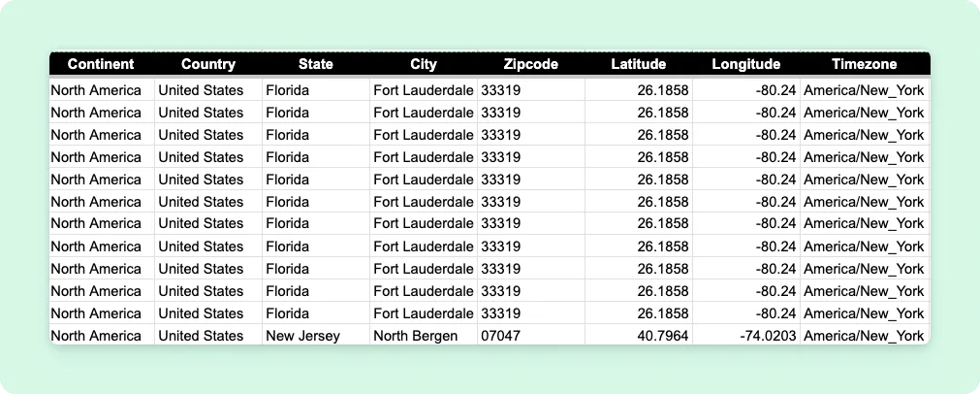Select the New Jersey state cell
Image resolution: width=980 pixels, height=394 pixels.
click(316, 336)
